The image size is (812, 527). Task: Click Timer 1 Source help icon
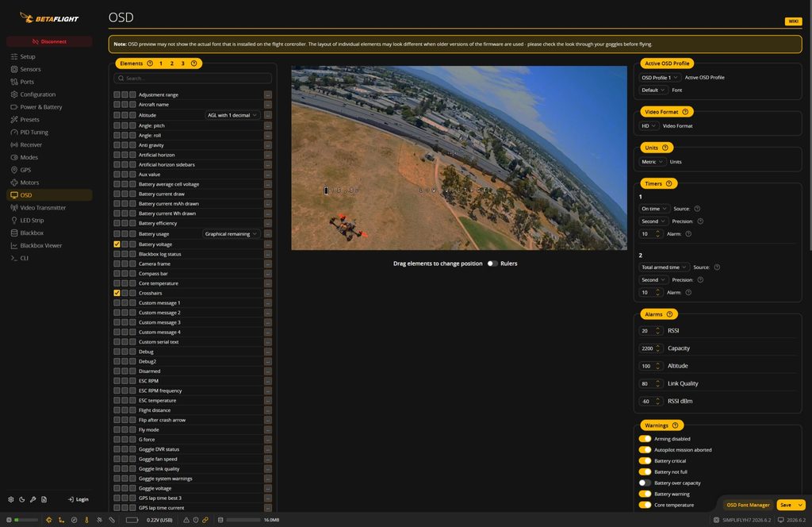click(x=697, y=209)
